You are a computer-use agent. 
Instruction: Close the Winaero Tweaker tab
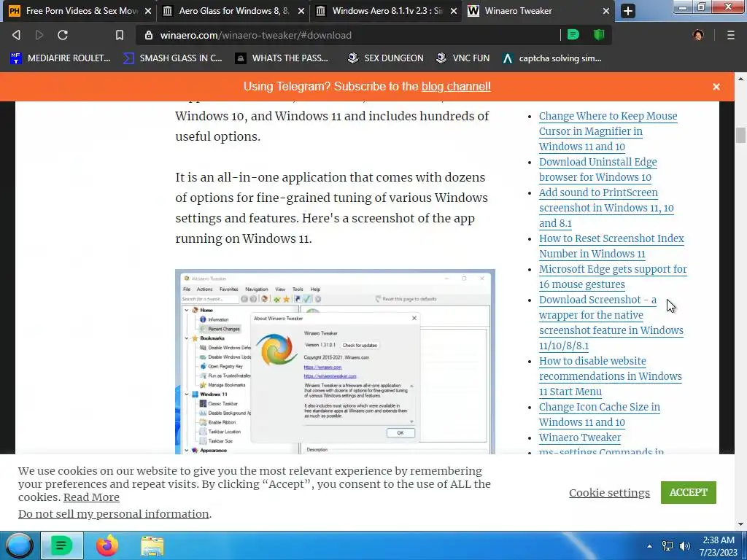(606, 11)
